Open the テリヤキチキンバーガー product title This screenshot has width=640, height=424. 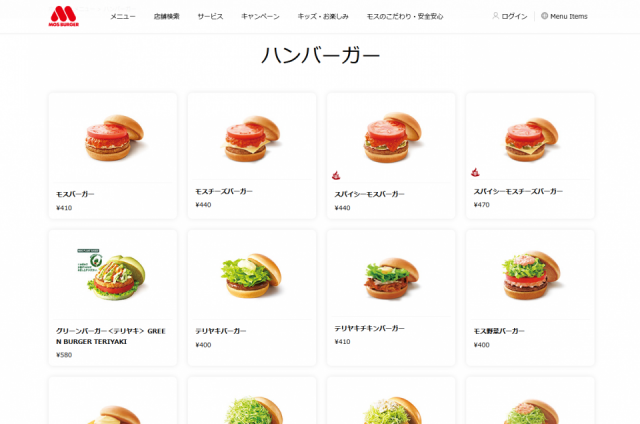(369, 328)
